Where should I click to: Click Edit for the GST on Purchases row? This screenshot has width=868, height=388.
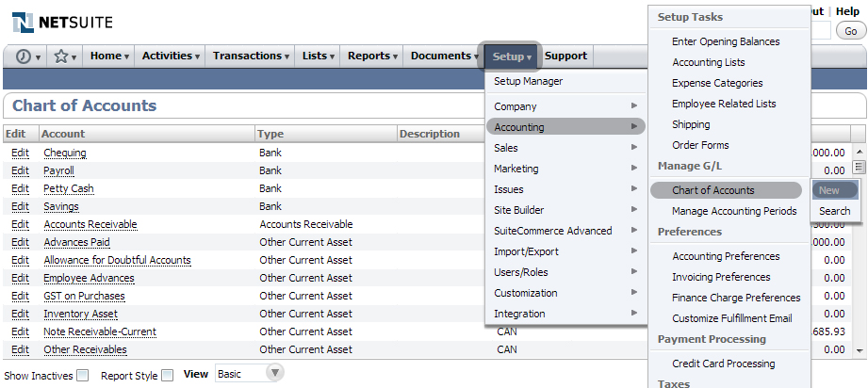(x=20, y=296)
